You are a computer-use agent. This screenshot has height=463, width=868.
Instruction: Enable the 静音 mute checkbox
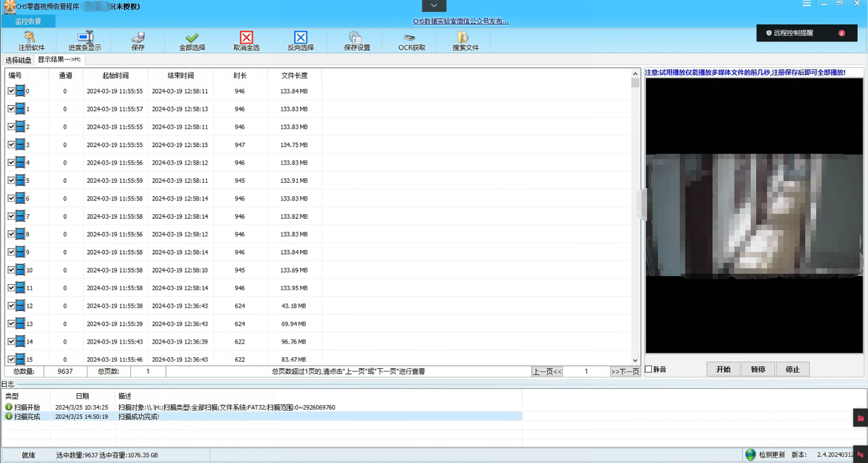(x=649, y=369)
